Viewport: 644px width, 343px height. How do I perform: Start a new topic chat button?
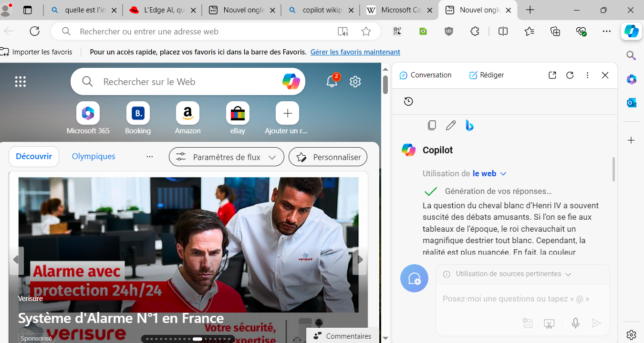click(x=414, y=278)
